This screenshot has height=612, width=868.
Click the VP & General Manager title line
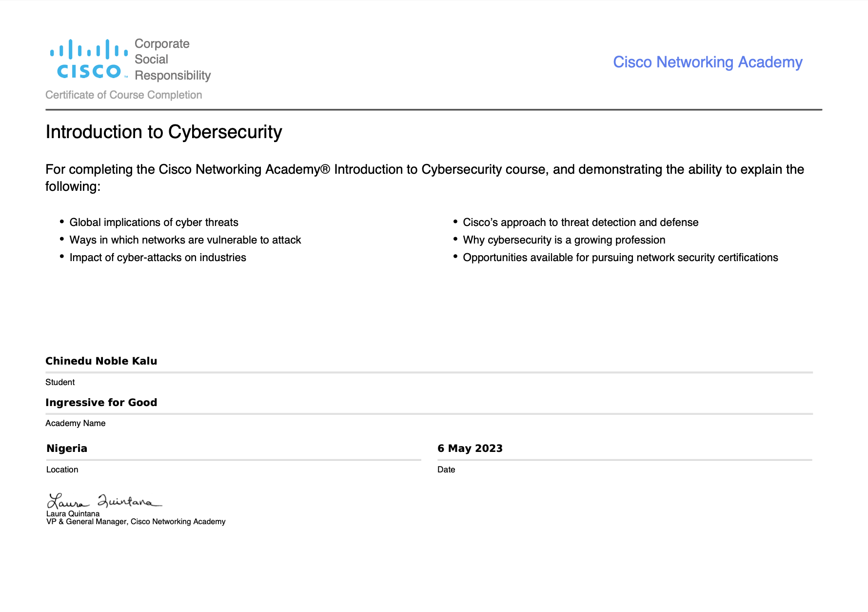point(136,522)
